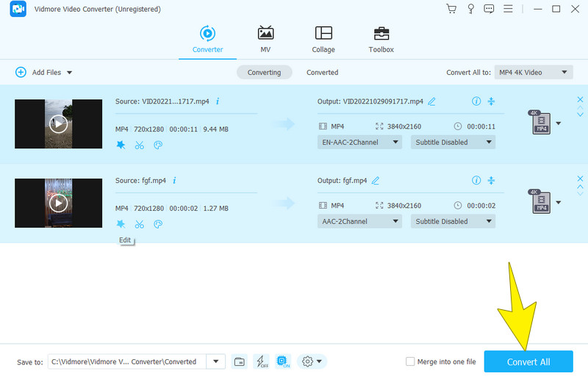Screen dimensions: 588x379
Task: Click the scissors Cut icon for VID20221 video
Action: [x=140, y=145]
